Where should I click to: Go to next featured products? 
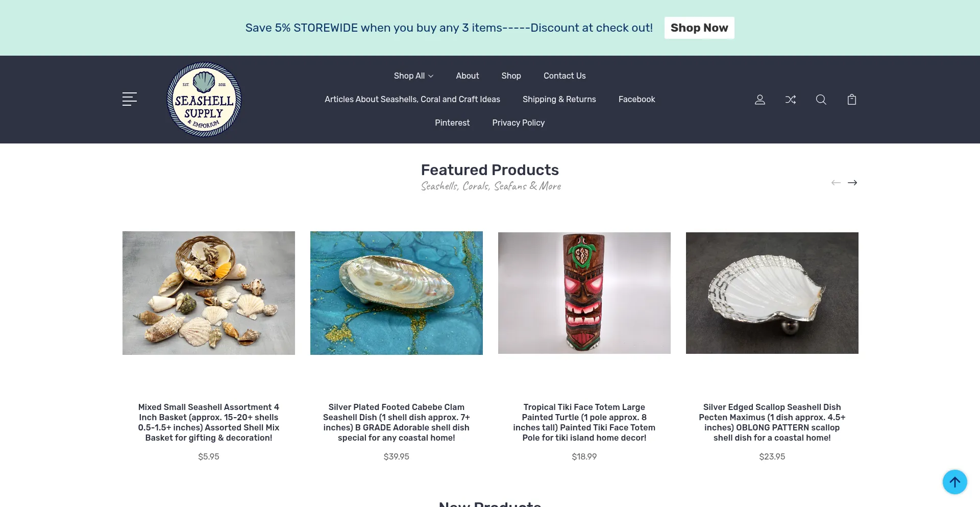(x=852, y=183)
